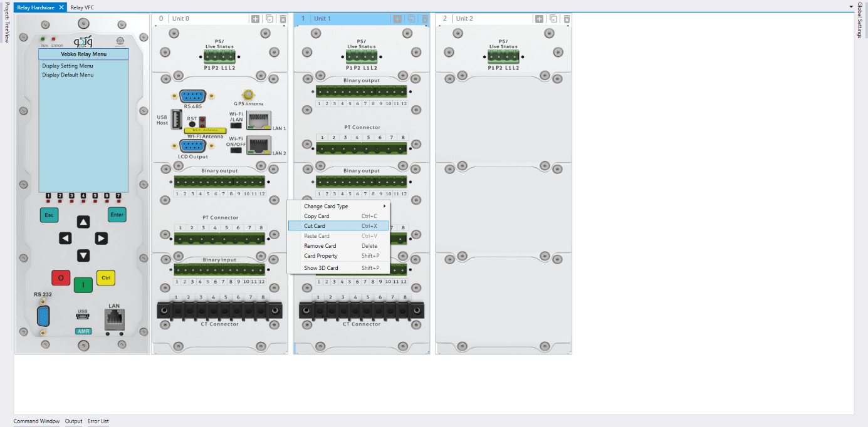The image size is (868, 427).
Task: Click the LAN 1 Ethernet port
Action: click(x=259, y=120)
